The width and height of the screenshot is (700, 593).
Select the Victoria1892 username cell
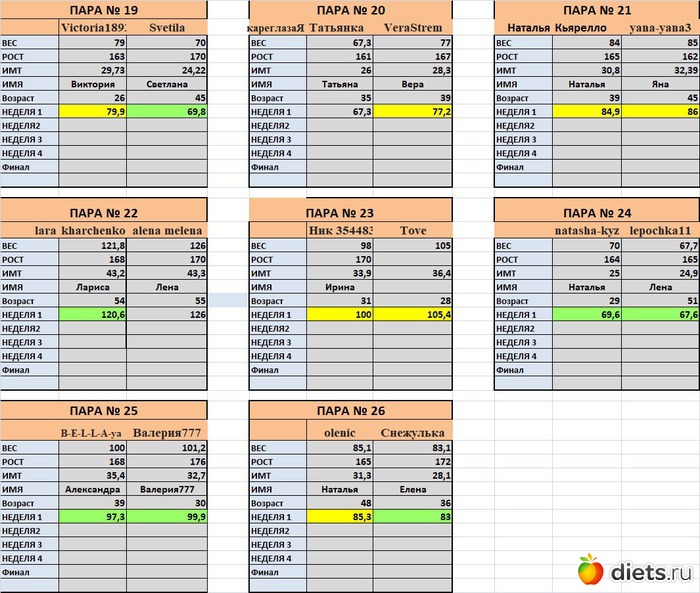click(93, 28)
